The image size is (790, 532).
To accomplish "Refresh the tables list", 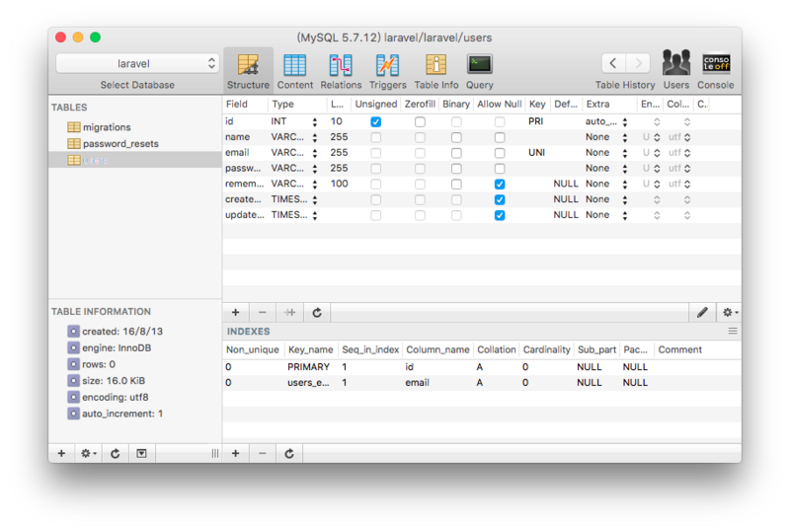I will (x=116, y=453).
